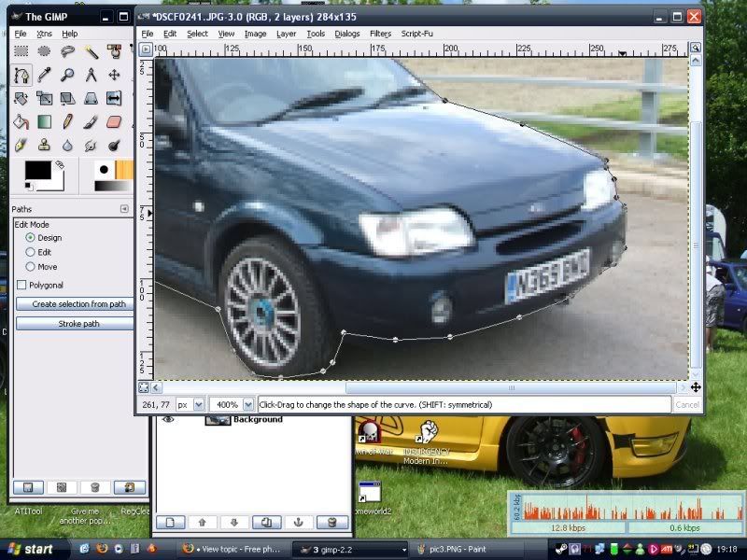This screenshot has width=747, height=560.
Task: Pick the Perspective tool
Action: [91, 98]
